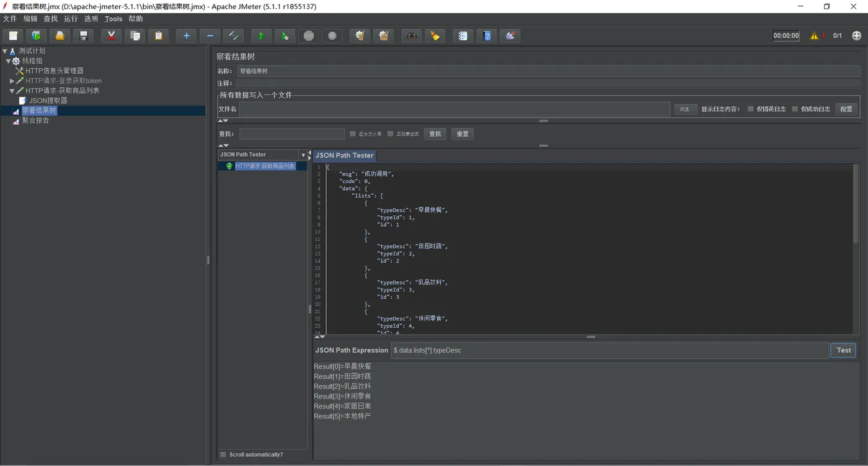This screenshot has width=868, height=466.
Task: Click the 重置 button
Action: [463, 134]
